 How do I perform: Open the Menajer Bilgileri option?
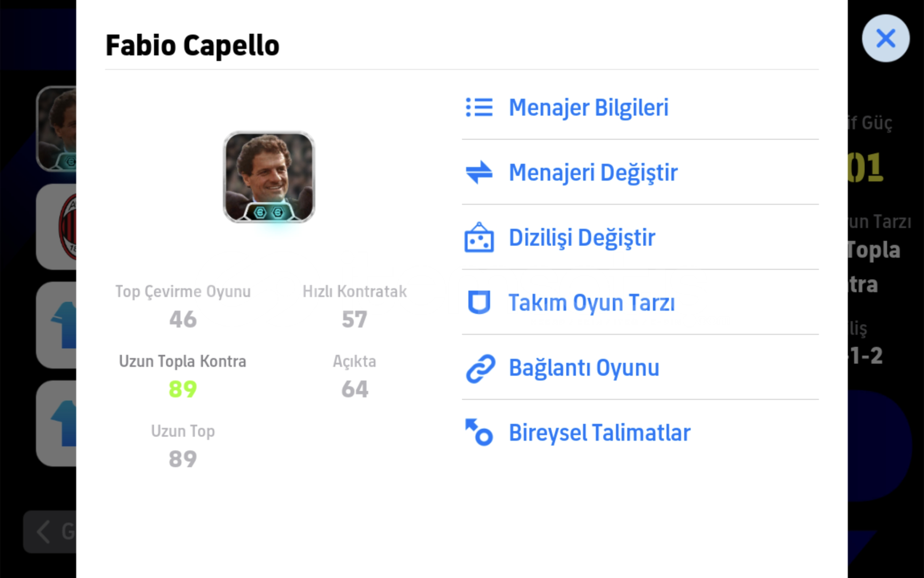point(588,108)
